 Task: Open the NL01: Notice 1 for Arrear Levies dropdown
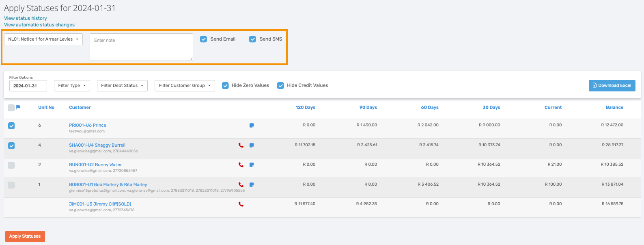(43, 39)
